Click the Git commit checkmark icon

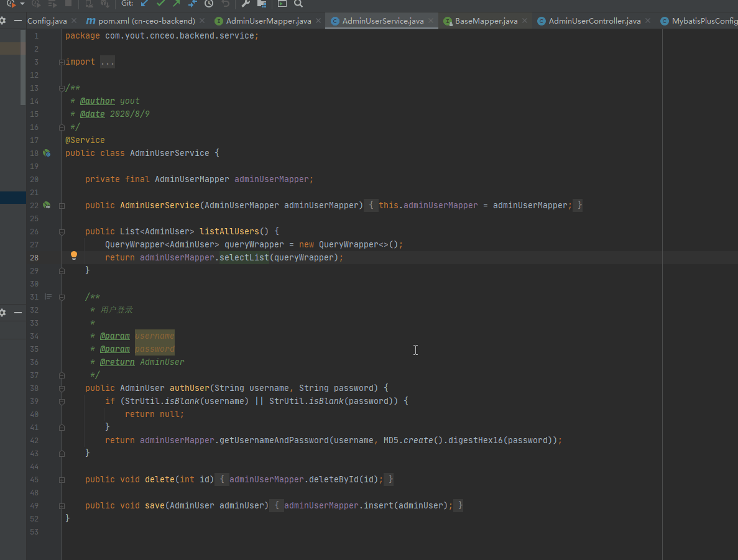(x=160, y=3)
